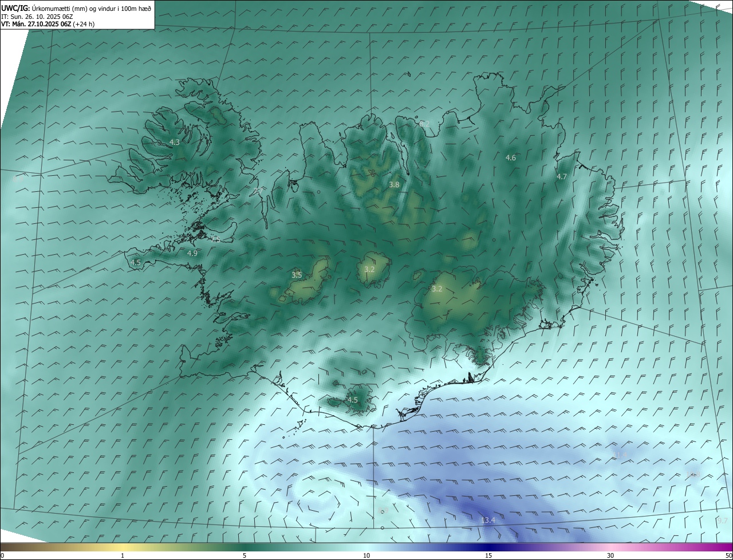
Task: Click the colour scale tick labelled 1
Action: click(123, 555)
